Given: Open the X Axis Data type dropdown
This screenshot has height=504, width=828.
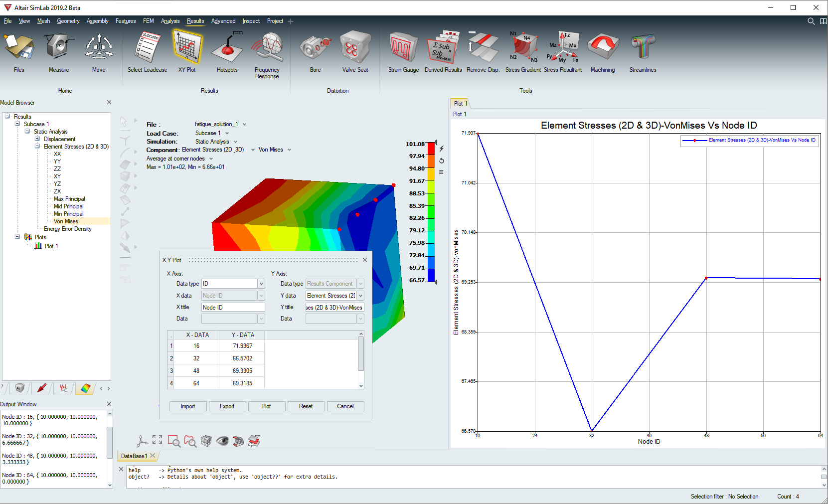Looking at the screenshot, I should click(261, 284).
